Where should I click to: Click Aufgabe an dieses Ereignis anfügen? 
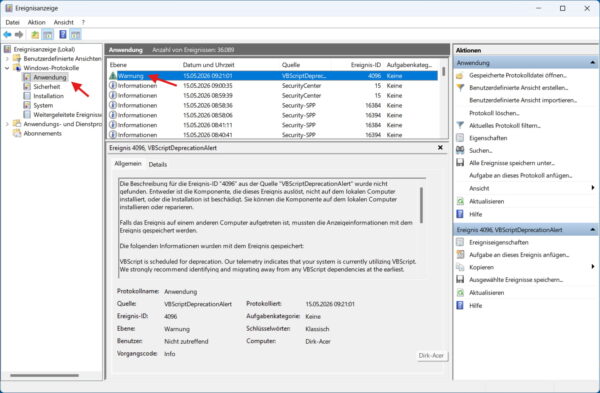click(x=519, y=255)
